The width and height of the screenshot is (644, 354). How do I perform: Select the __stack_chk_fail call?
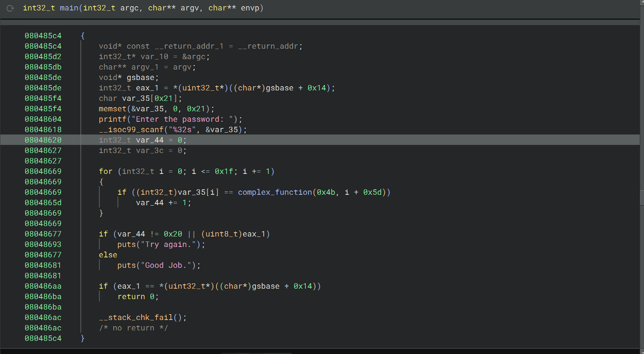coord(136,317)
